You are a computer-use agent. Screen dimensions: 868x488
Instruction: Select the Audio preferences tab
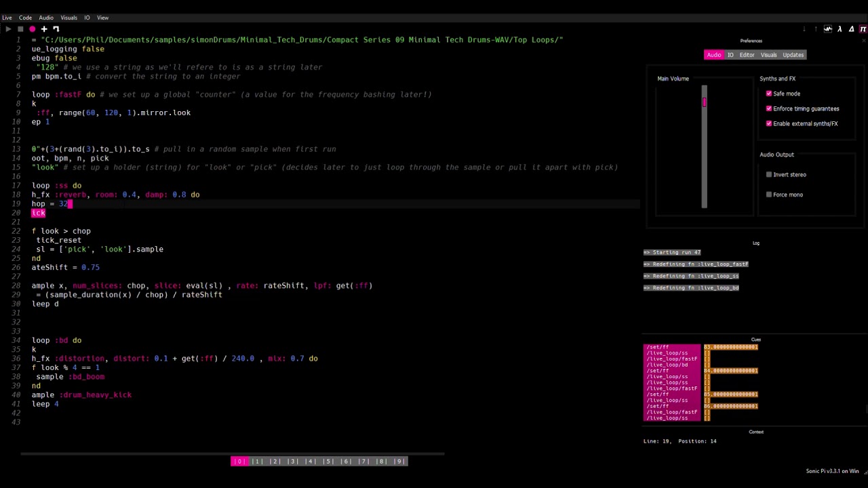[x=714, y=55]
